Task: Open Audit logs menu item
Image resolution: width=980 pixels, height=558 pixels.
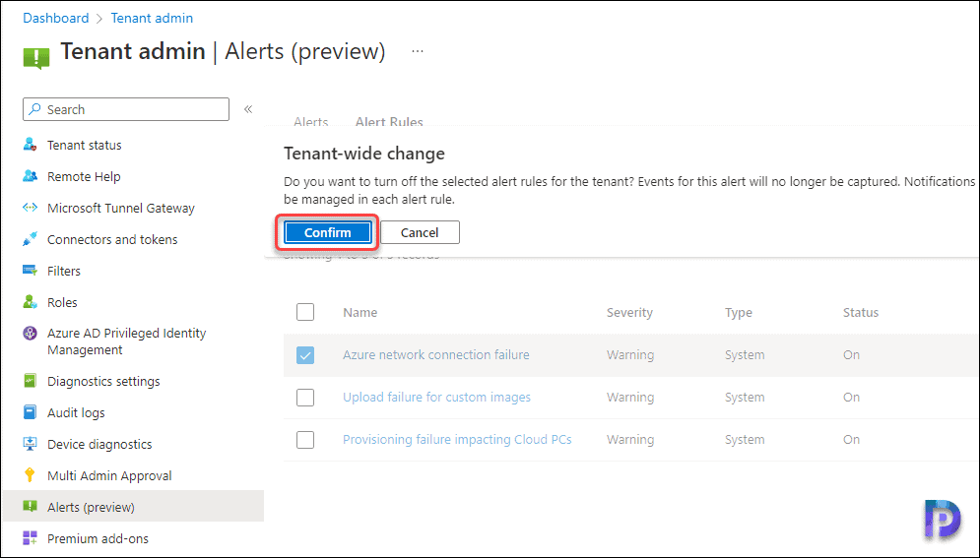Action: [x=76, y=412]
